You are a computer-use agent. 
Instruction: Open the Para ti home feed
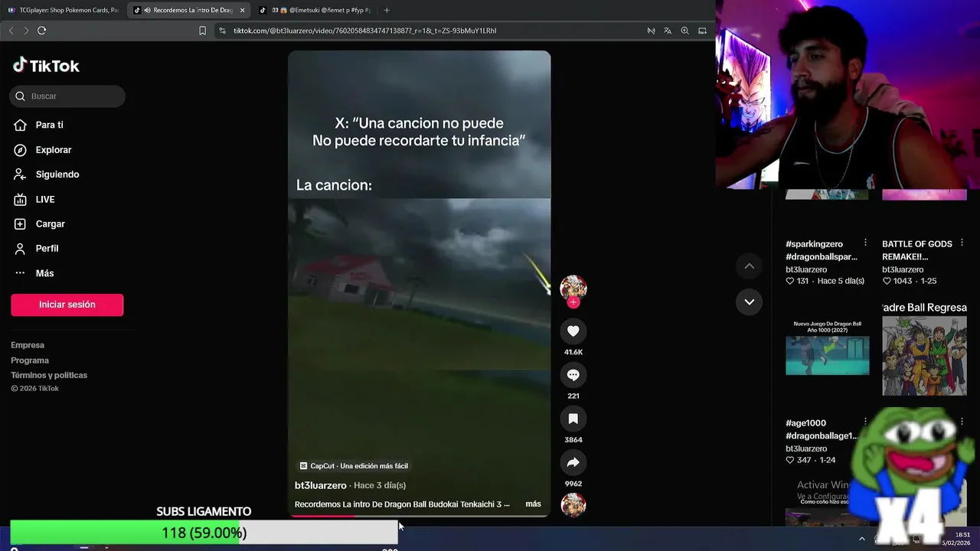click(49, 125)
